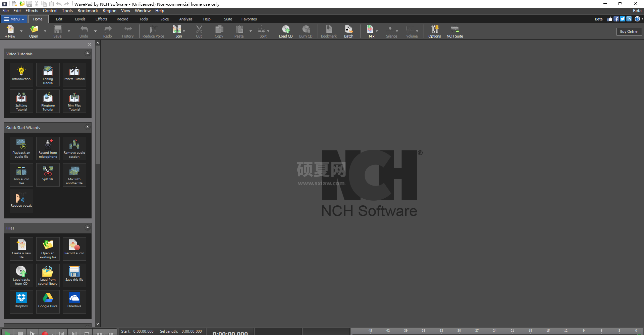Open the Dropbox file tile
The width and height of the screenshot is (644, 335).
click(x=21, y=301)
